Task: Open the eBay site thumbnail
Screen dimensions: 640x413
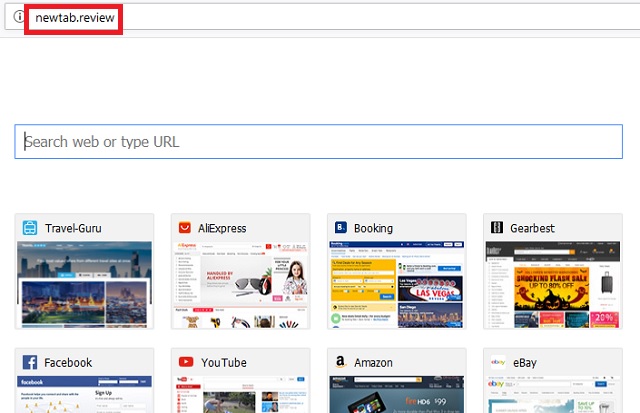Action: pos(553,394)
